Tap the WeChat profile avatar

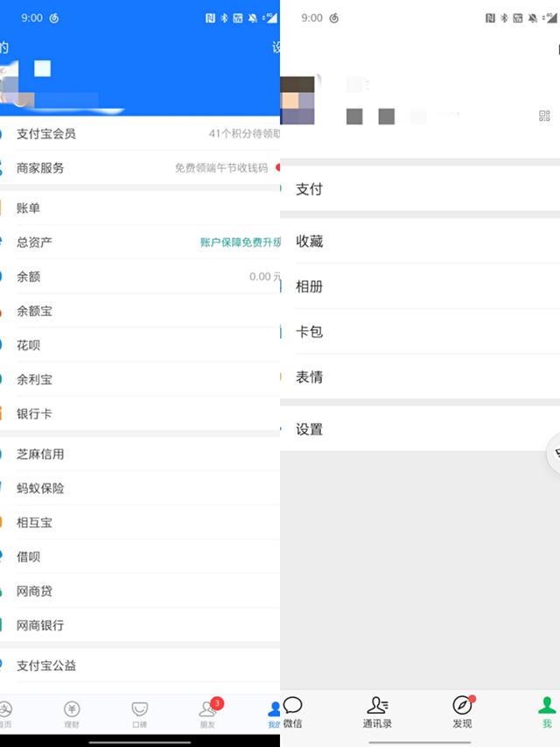[297, 100]
